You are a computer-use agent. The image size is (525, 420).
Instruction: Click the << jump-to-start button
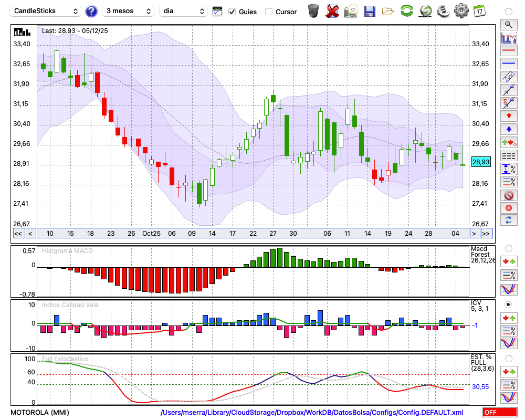[18, 234]
